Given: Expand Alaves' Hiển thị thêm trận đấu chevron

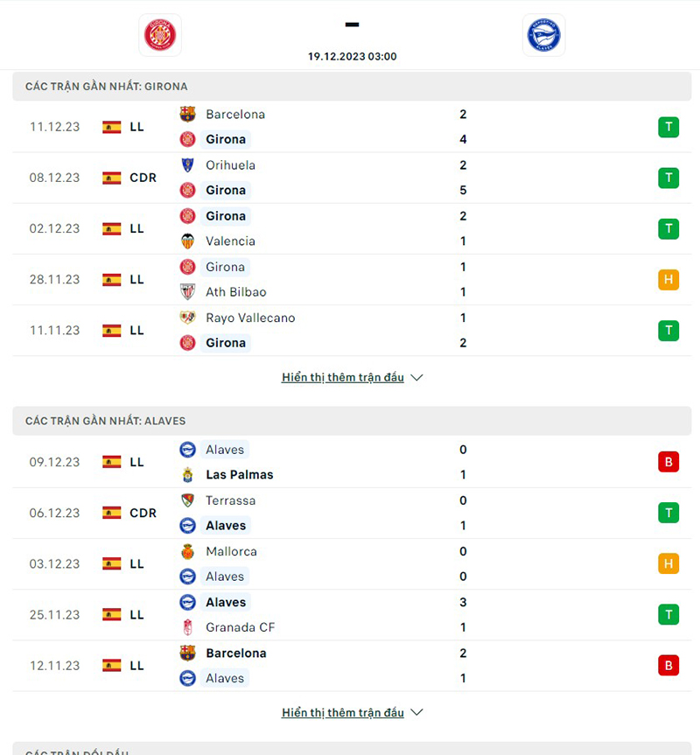Looking at the screenshot, I should pyautogui.click(x=416, y=712).
